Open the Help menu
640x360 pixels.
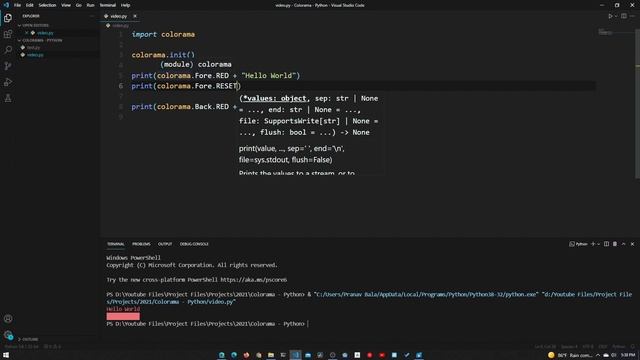(125, 5)
